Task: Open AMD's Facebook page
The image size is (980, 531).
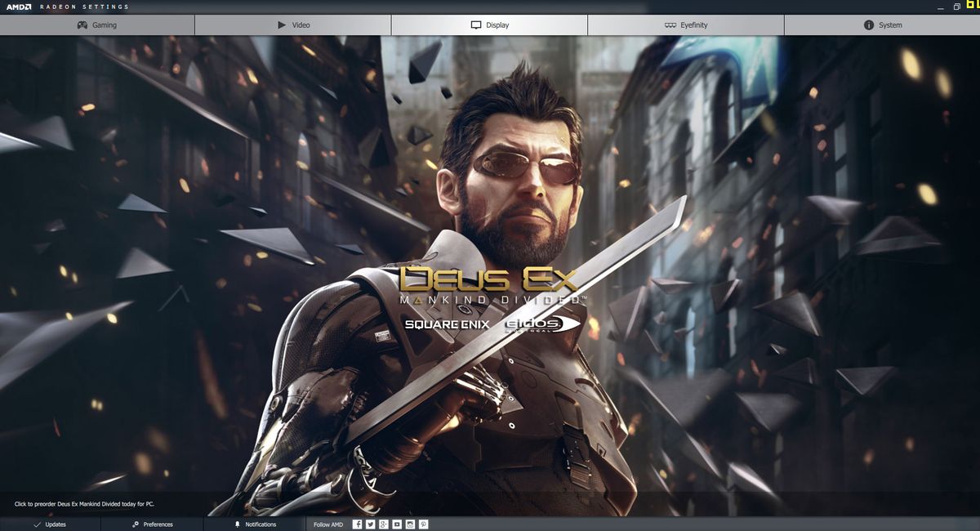Action: (357, 524)
